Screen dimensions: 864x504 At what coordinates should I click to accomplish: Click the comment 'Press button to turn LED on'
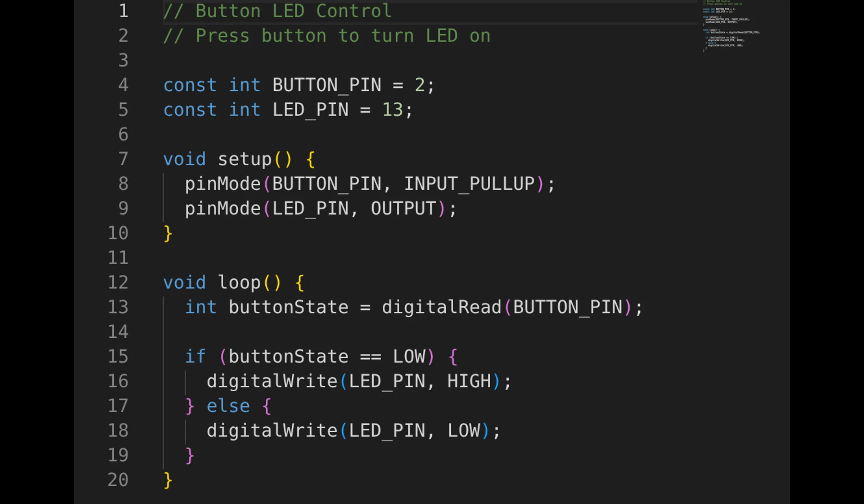click(x=343, y=36)
